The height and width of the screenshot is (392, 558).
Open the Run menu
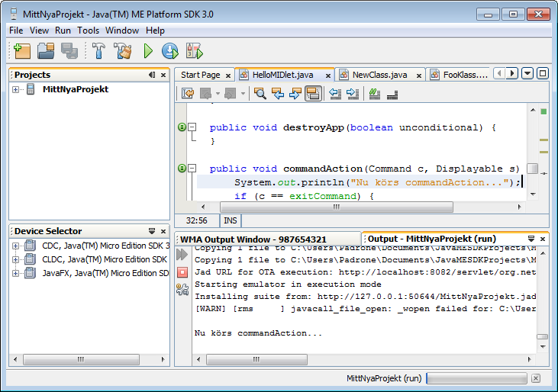pyautogui.click(x=63, y=31)
